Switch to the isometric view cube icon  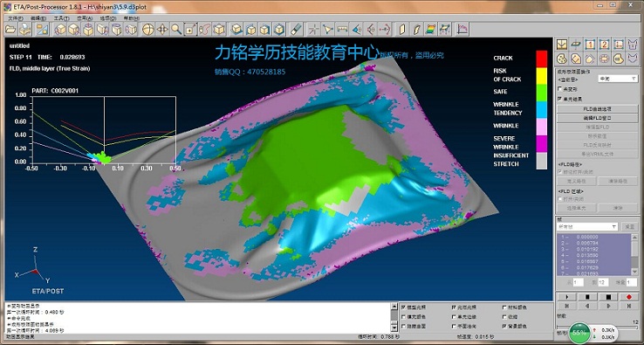pos(279,29)
